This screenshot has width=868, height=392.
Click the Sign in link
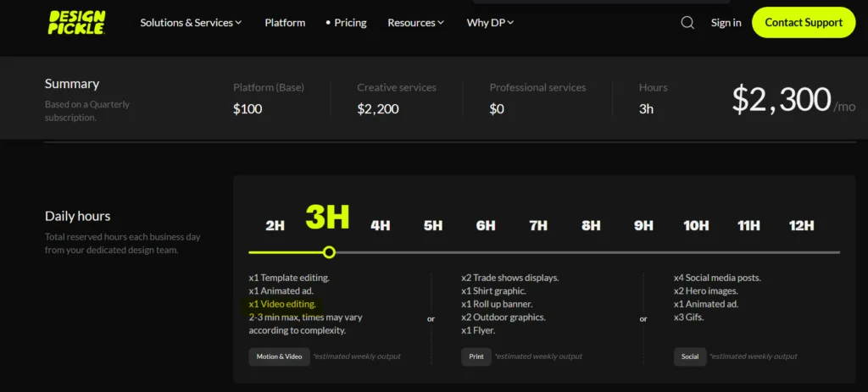(726, 23)
